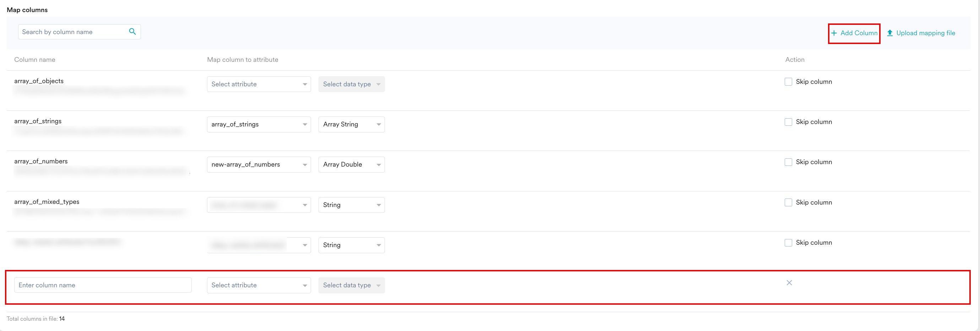Tick Skip column for array_of_mixed_types
This screenshot has width=980, height=331.
point(788,202)
